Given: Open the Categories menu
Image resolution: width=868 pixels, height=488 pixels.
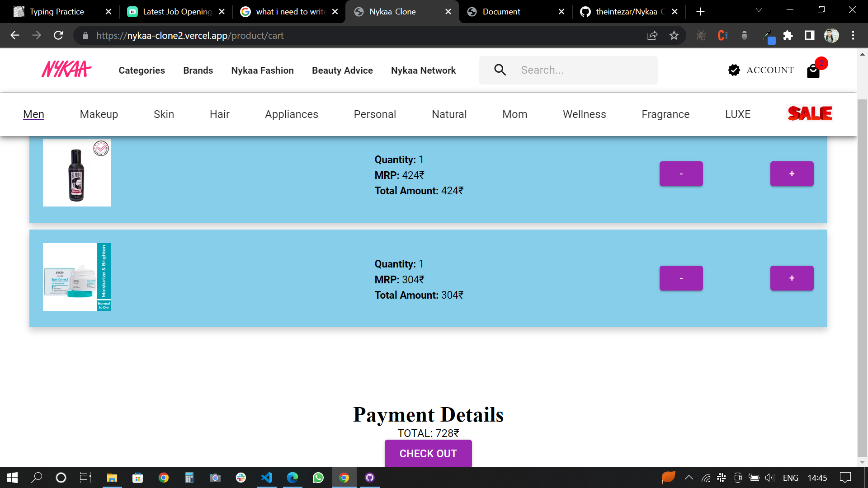Looking at the screenshot, I should point(142,70).
